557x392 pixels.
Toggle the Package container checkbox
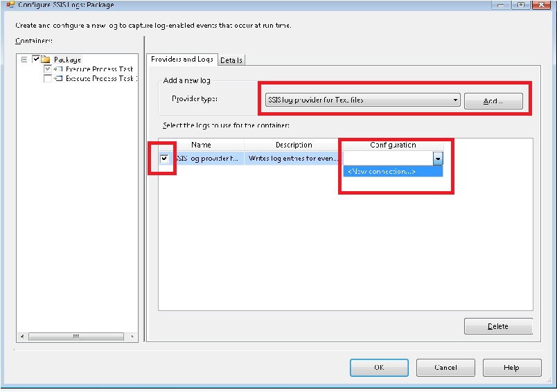(35, 60)
